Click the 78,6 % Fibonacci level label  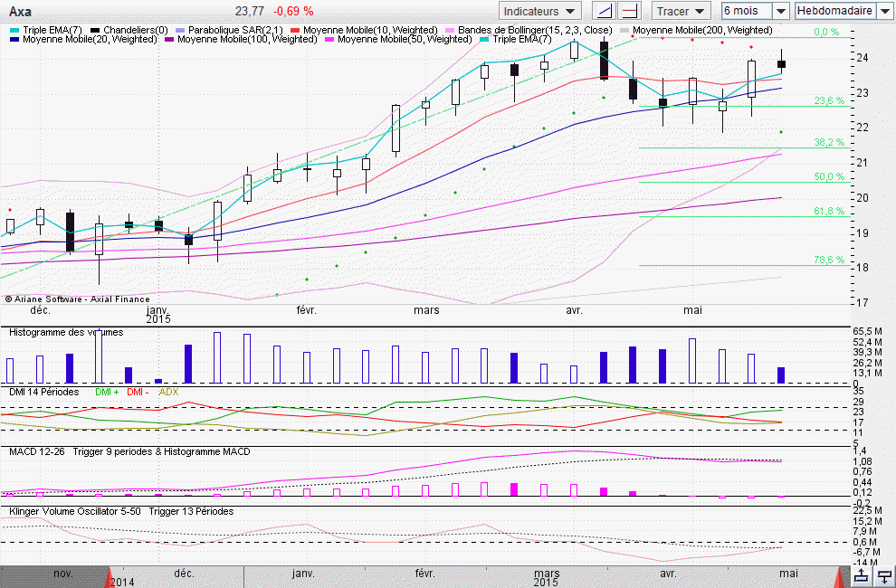[829, 260]
